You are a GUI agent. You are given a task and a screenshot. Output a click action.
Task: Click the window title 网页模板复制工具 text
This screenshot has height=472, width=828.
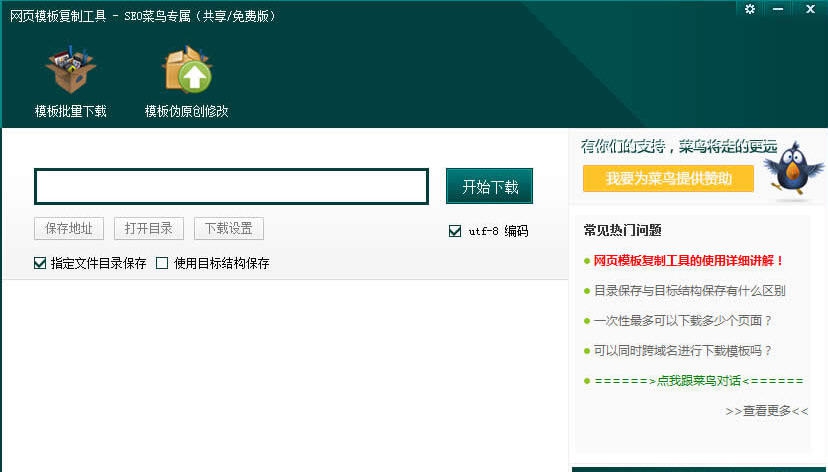click(58, 16)
